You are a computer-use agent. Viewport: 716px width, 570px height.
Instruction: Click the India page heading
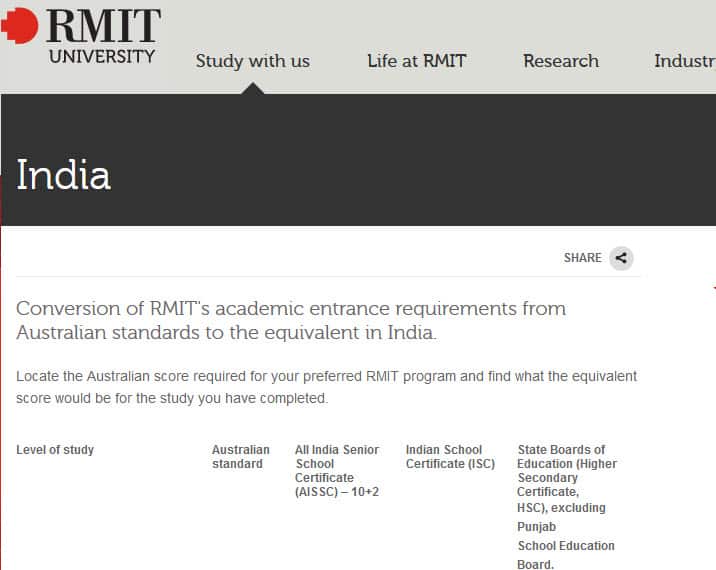(x=63, y=175)
